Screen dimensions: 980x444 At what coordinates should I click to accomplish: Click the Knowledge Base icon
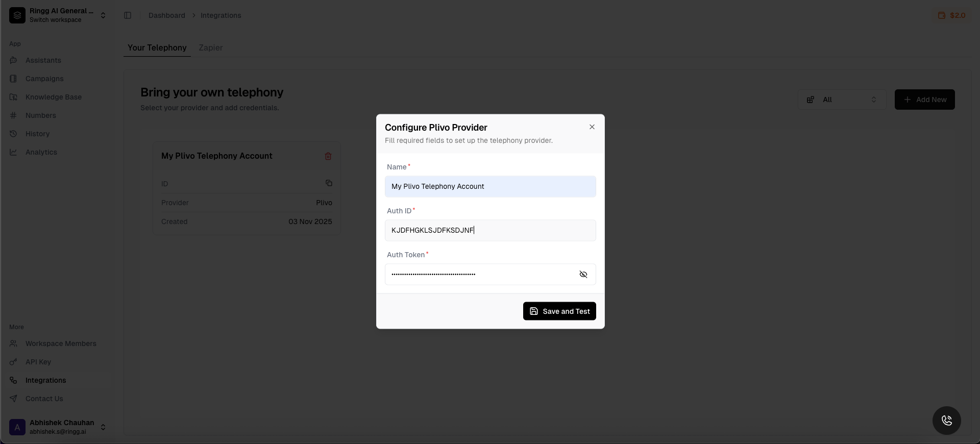[14, 97]
